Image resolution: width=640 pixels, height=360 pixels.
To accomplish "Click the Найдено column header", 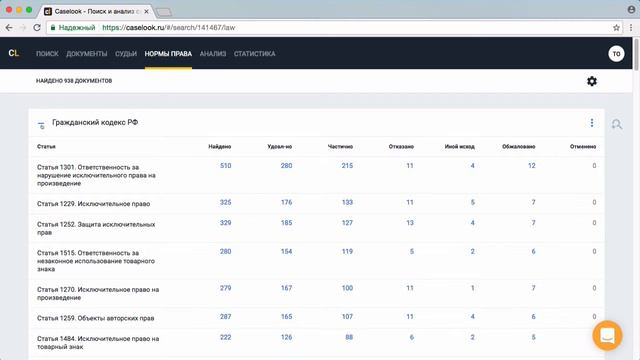I will (220, 147).
